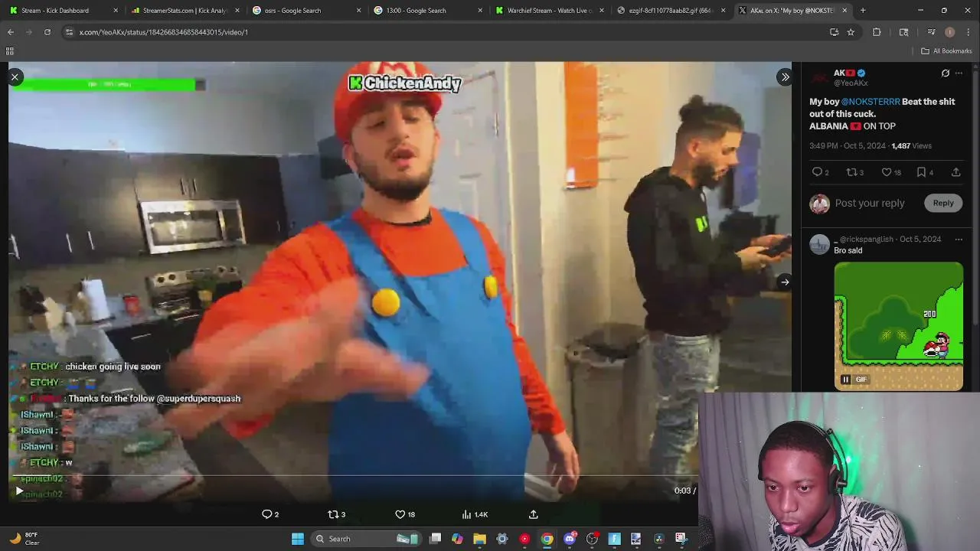Collapse the tweet sidebar with double-chevron icon
This screenshot has width=980, height=551.
(x=785, y=77)
